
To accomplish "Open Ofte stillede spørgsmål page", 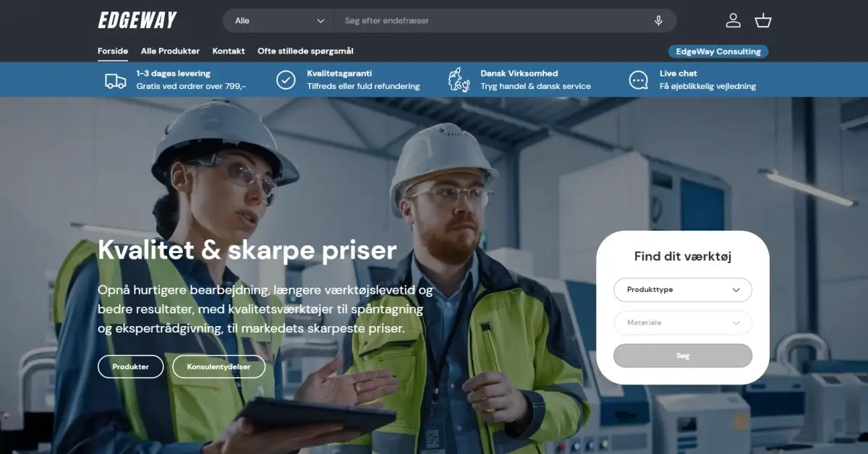I will [305, 51].
